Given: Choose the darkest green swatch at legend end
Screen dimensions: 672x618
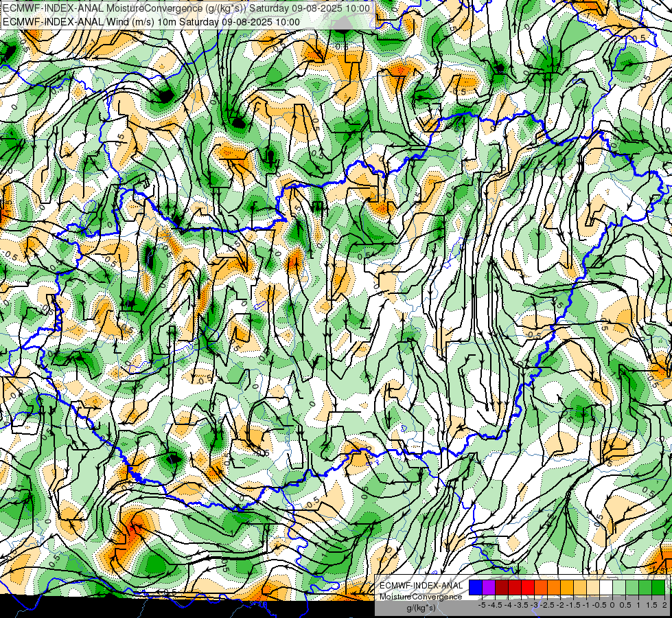Looking at the screenshot, I should 658,588.
